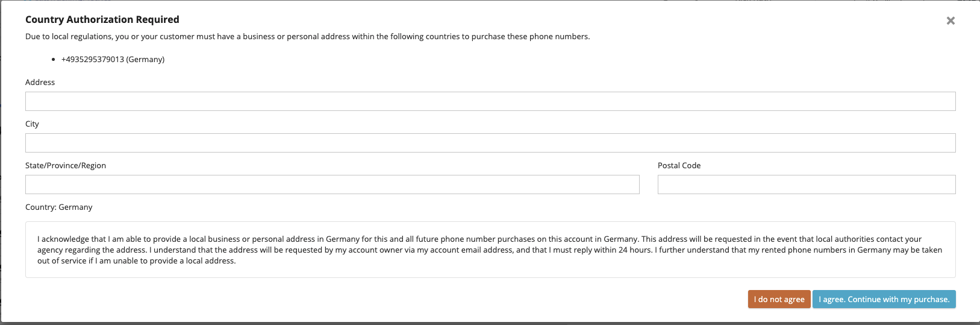Click into the Address input field

(x=490, y=101)
